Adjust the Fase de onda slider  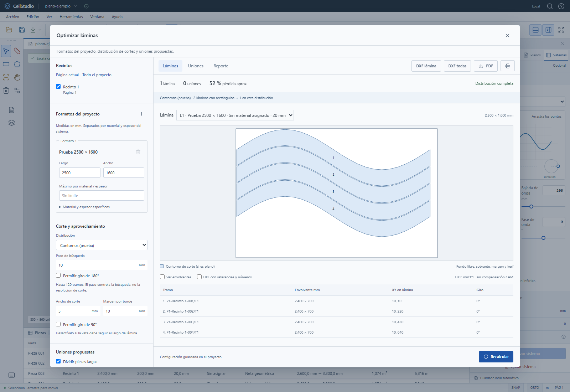coord(543,238)
